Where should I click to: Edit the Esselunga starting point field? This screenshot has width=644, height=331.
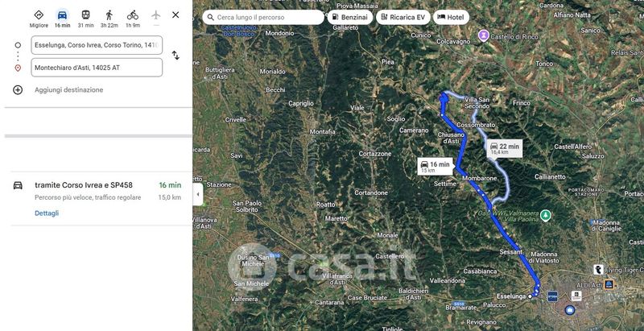point(97,45)
